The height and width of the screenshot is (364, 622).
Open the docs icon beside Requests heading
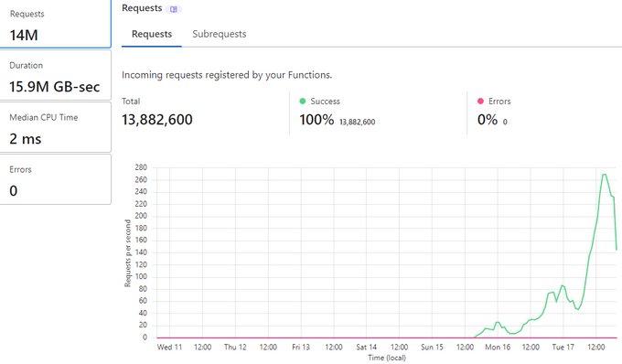[174, 9]
